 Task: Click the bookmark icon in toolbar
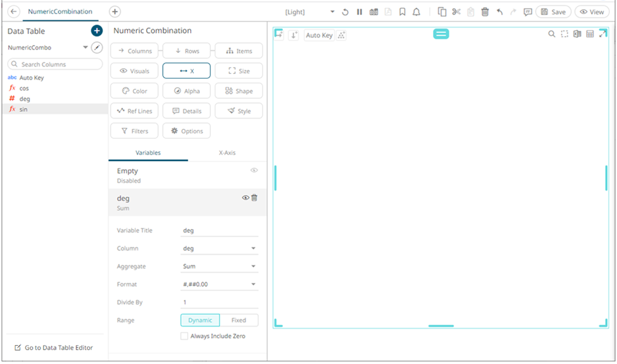click(x=402, y=12)
